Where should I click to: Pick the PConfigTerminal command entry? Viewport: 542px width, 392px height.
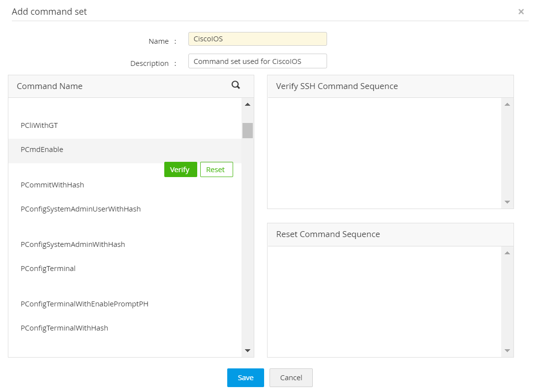[x=48, y=269]
